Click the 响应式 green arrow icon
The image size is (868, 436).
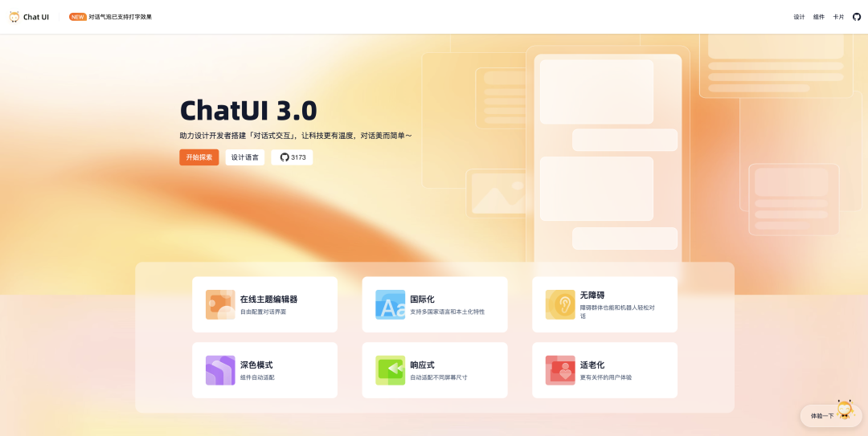(391, 370)
